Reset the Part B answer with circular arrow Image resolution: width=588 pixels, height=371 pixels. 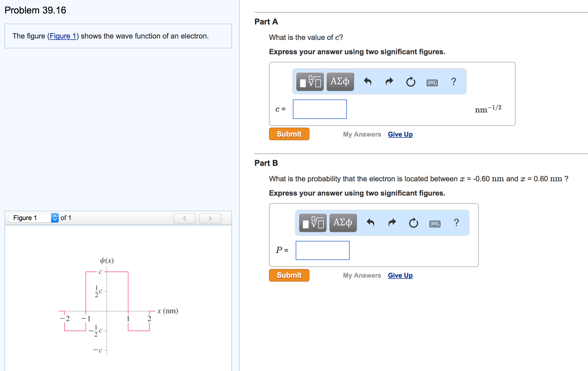pos(413,223)
